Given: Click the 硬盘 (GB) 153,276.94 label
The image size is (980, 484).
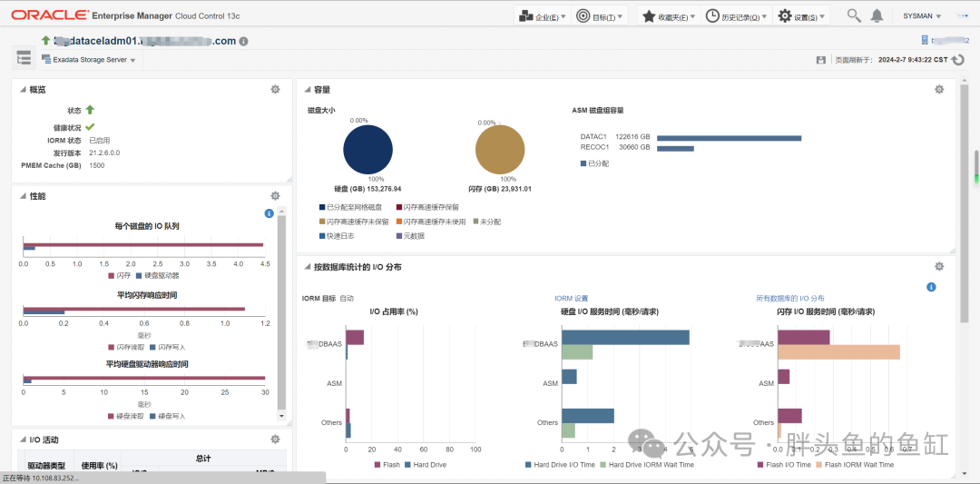Looking at the screenshot, I should pyautogui.click(x=368, y=188).
